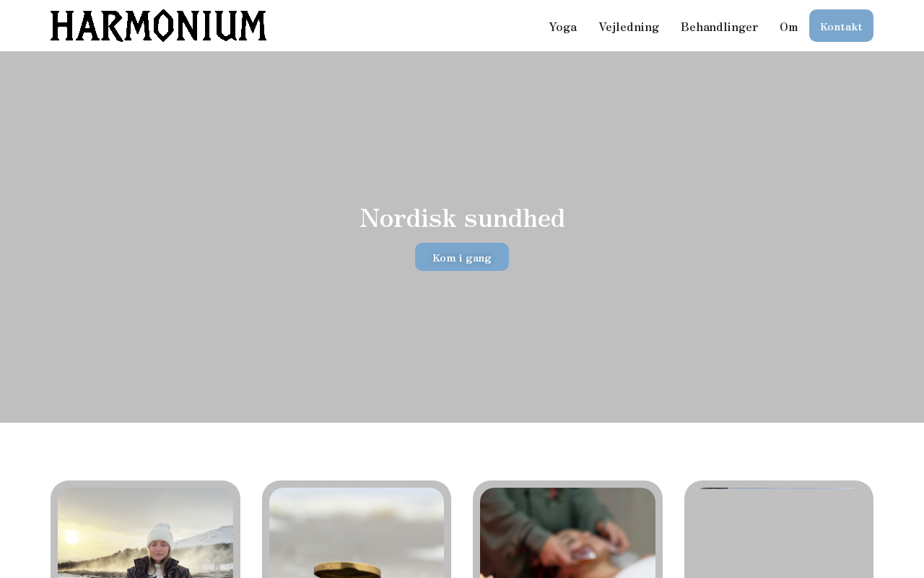
Task: Click the Kom i gang button
Action: click(462, 257)
